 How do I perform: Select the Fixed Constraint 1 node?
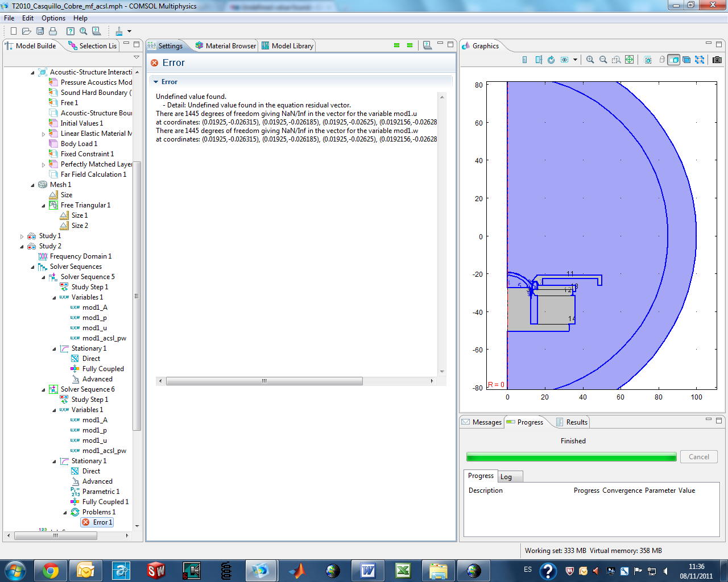pyautogui.click(x=81, y=154)
